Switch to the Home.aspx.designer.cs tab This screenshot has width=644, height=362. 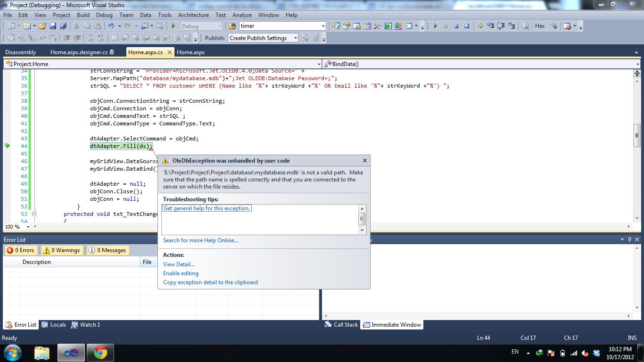[79, 52]
